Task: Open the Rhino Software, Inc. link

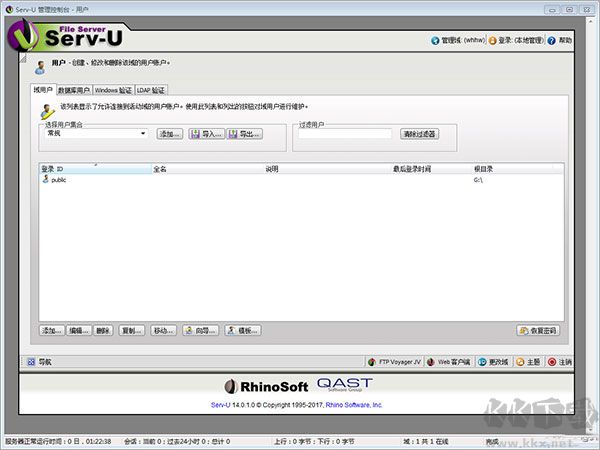Action: click(354, 405)
